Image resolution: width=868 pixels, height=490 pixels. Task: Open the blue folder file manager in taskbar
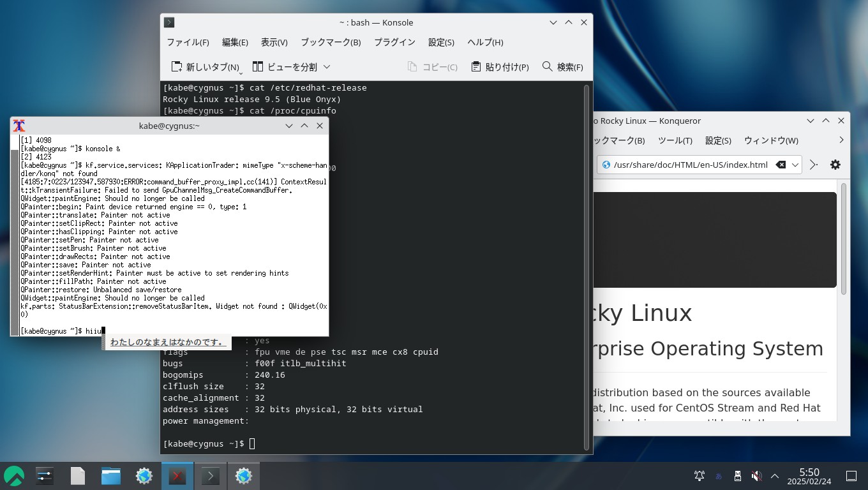111,476
